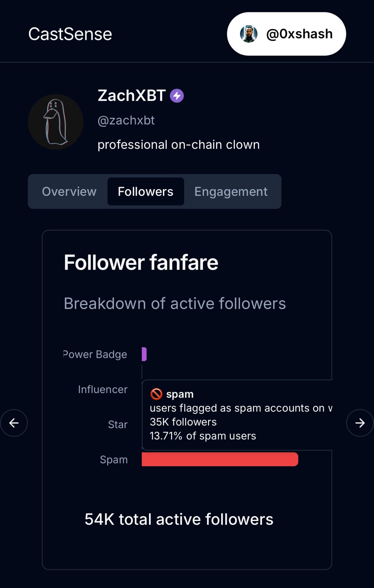Open the Engagement tab
Viewport: 374px width, 588px height.
231,192
